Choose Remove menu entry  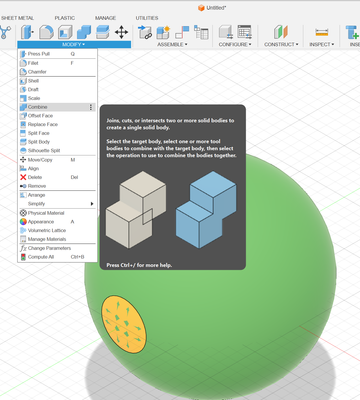tap(57, 186)
